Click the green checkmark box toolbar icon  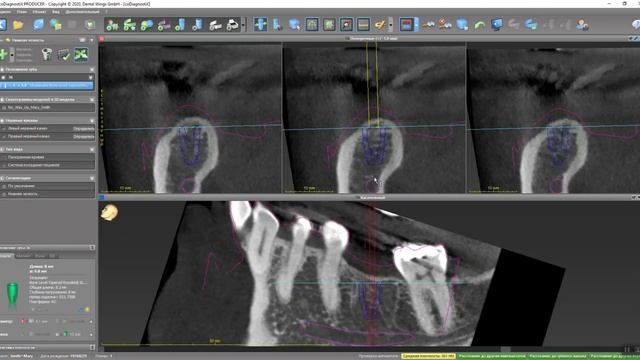click(x=90, y=25)
